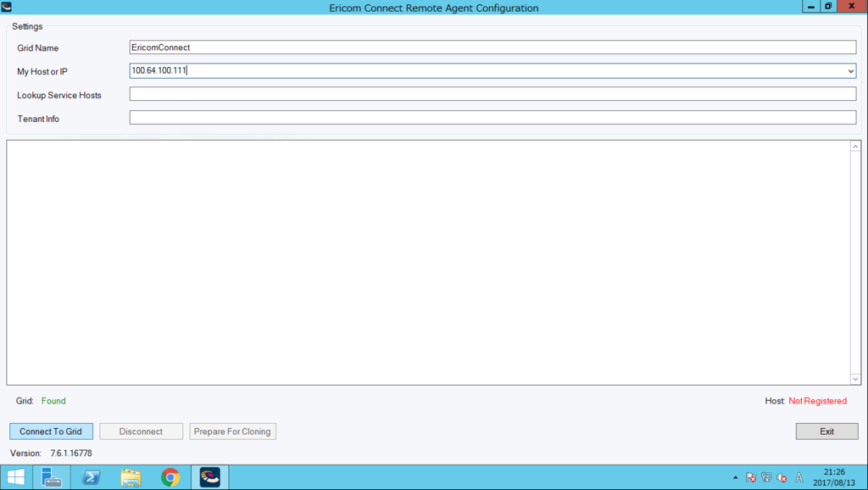Image resolution: width=868 pixels, height=490 pixels.
Task: Show hidden system tray icons
Action: tap(735, 477)
